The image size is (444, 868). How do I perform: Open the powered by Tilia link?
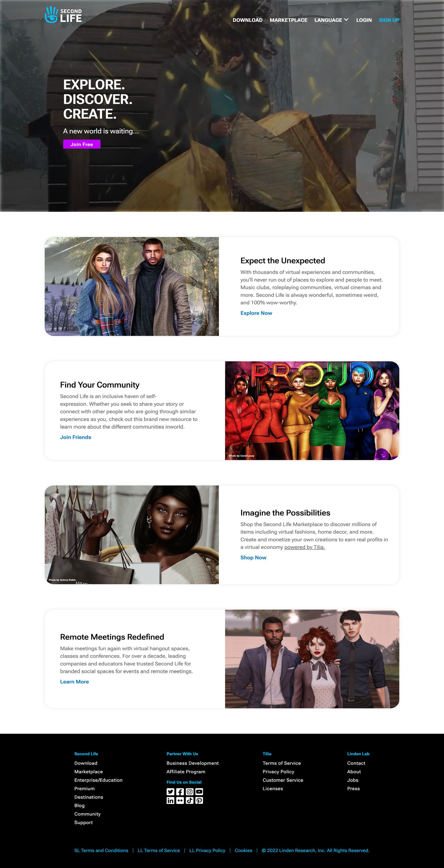[305, 547]
